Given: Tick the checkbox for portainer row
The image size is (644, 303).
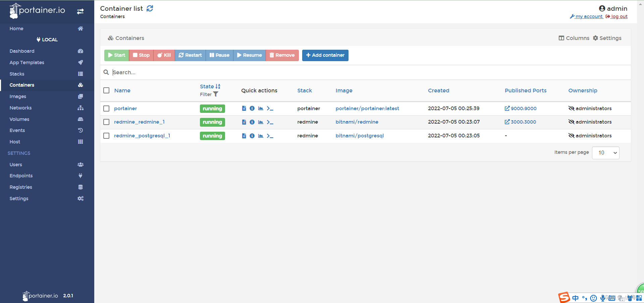Looking at the screenshot, I should coord(106,109).
